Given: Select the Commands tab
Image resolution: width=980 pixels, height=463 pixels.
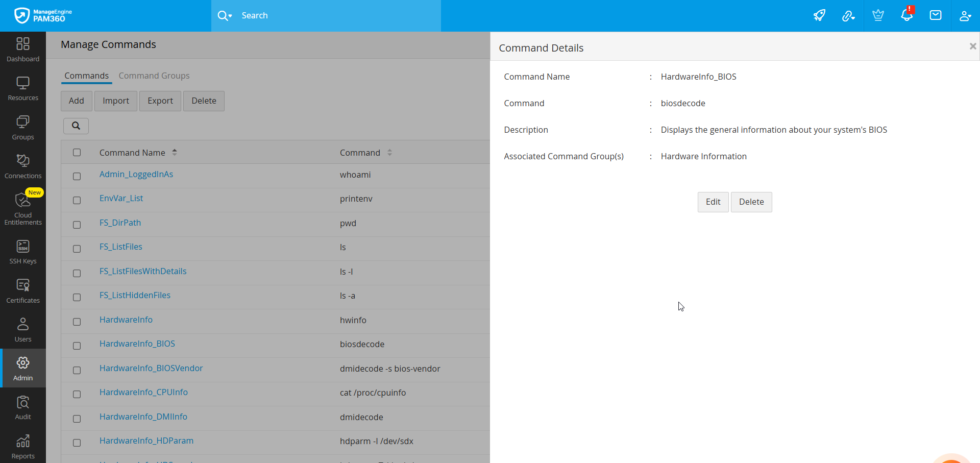Looking at the screenshot, I should pos(86,76).
